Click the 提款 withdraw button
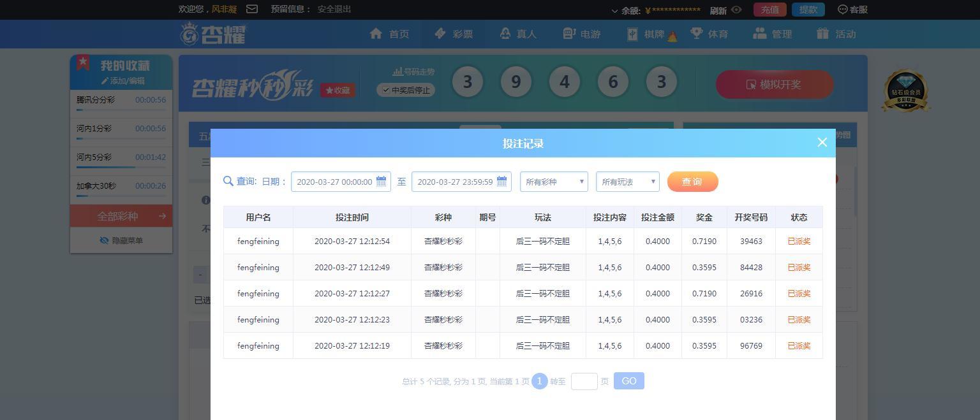The width and height of the screenshot is (980, 420). [x=808, y=10]
